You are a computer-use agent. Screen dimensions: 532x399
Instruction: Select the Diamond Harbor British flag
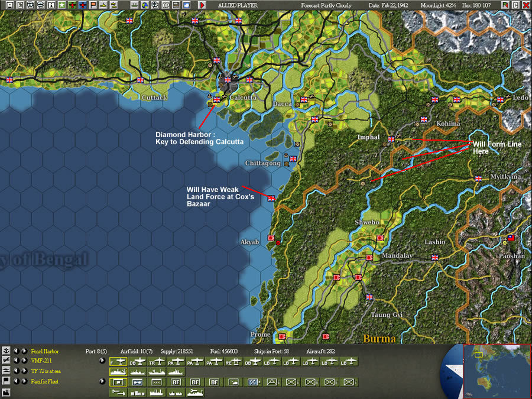[216, 99]
